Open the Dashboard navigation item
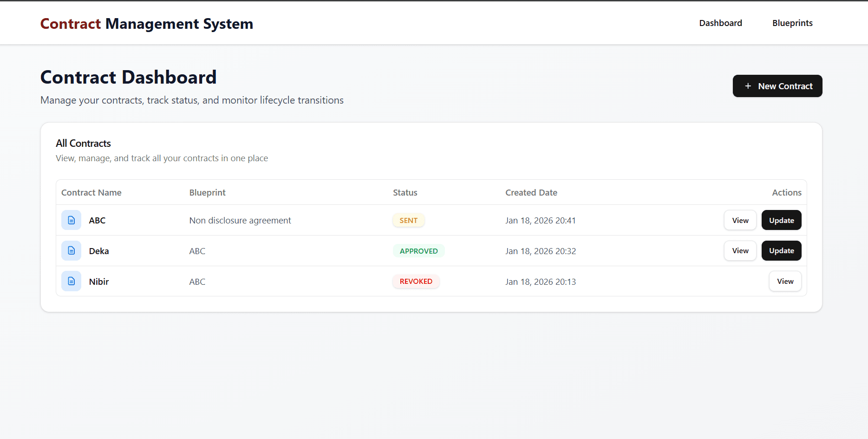 (x=720, y=23)
